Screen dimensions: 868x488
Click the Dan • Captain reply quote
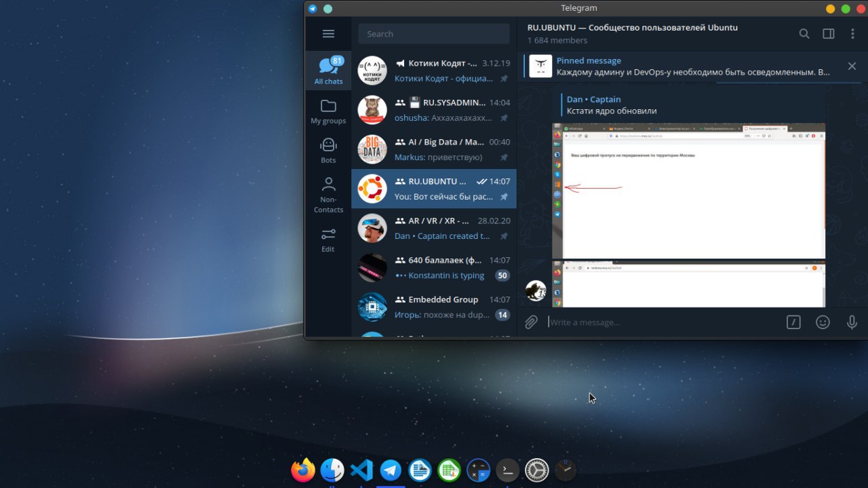[x=610, y=105]
